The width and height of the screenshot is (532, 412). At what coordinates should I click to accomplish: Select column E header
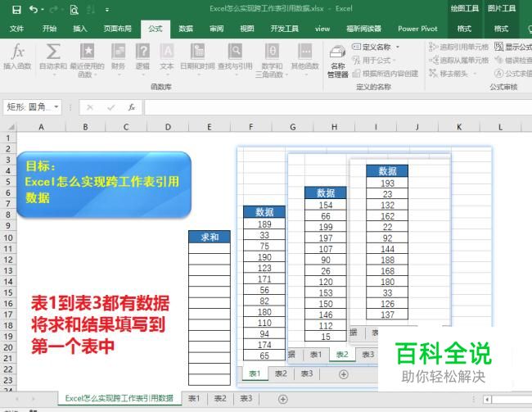pyautogui.click(x=210, y=128)
